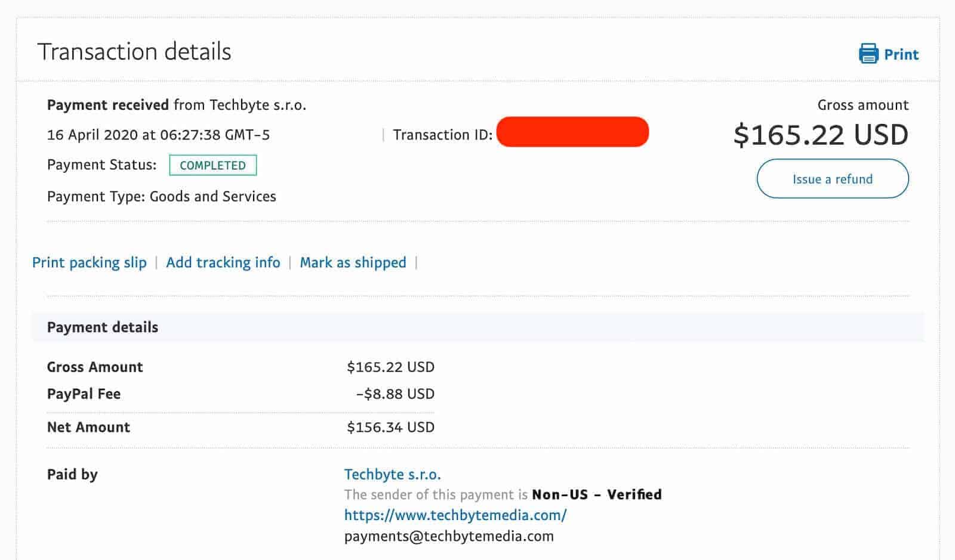This screenshot has width=955, height=560.
Task: Select Add tracking info
Action: [223, 262]
